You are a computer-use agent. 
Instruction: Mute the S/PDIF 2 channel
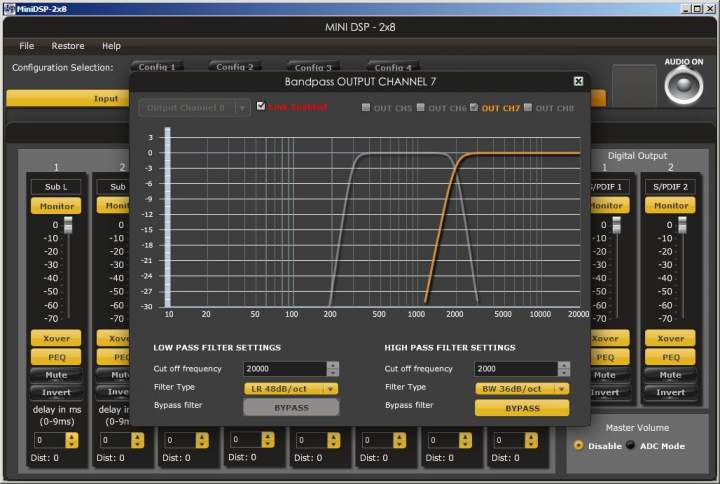(670, 375)
